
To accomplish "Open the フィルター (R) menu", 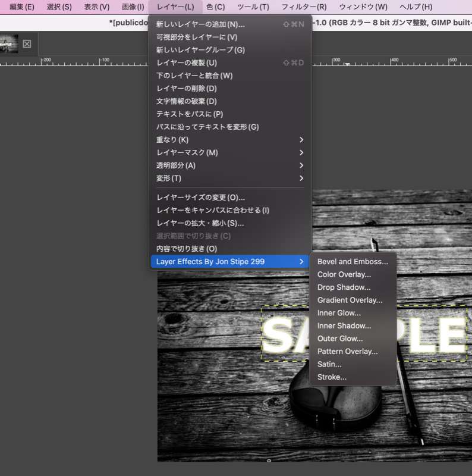I will [x=304, y=7].
